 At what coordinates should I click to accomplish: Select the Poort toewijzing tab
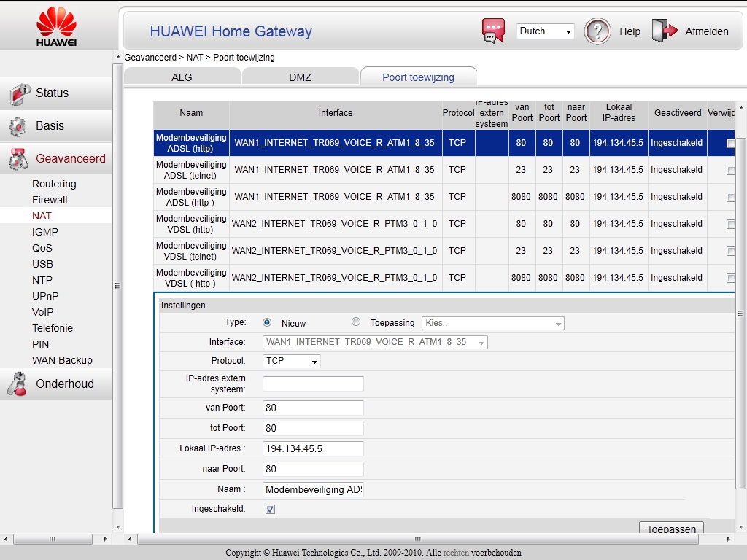[x=418, y=77]
